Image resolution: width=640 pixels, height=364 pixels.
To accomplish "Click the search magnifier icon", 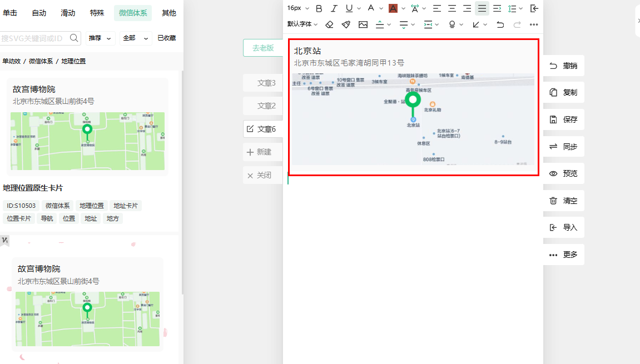I will pos(74,38).
